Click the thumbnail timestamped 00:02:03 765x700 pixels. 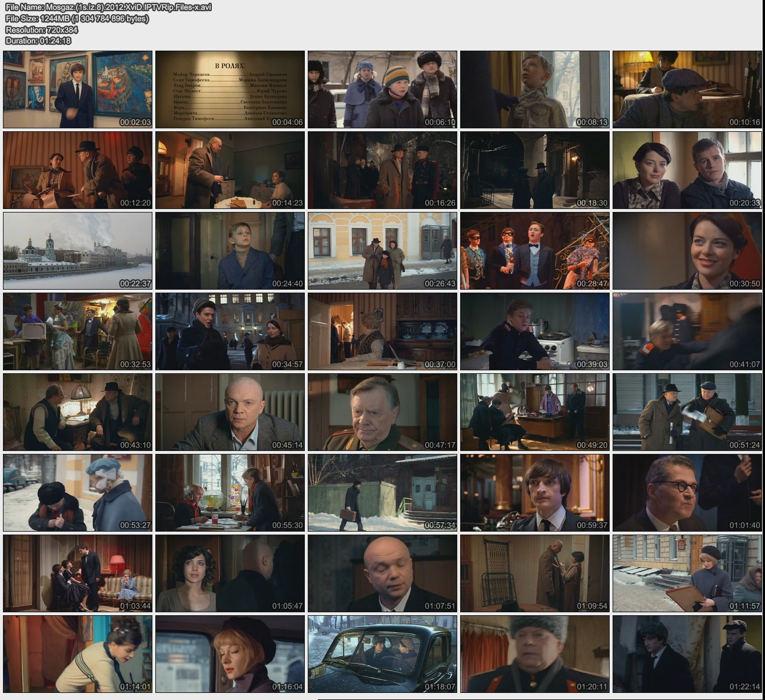pyautogui.click(x=78, y=89)
